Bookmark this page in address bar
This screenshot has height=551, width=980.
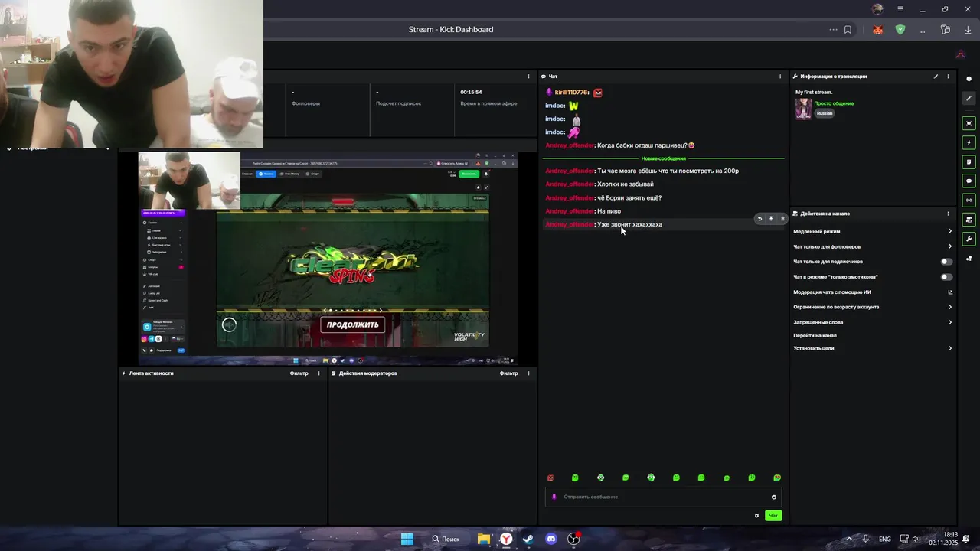point(848,30)
